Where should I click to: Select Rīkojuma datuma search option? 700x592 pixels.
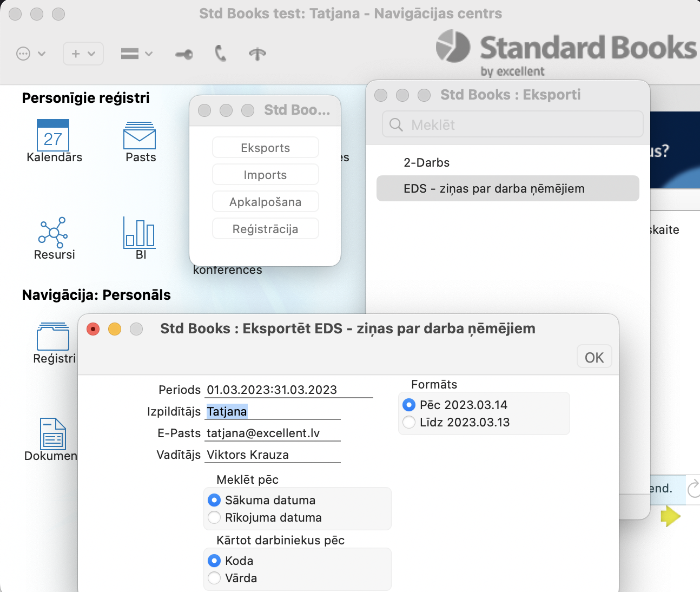coord(215,517)
